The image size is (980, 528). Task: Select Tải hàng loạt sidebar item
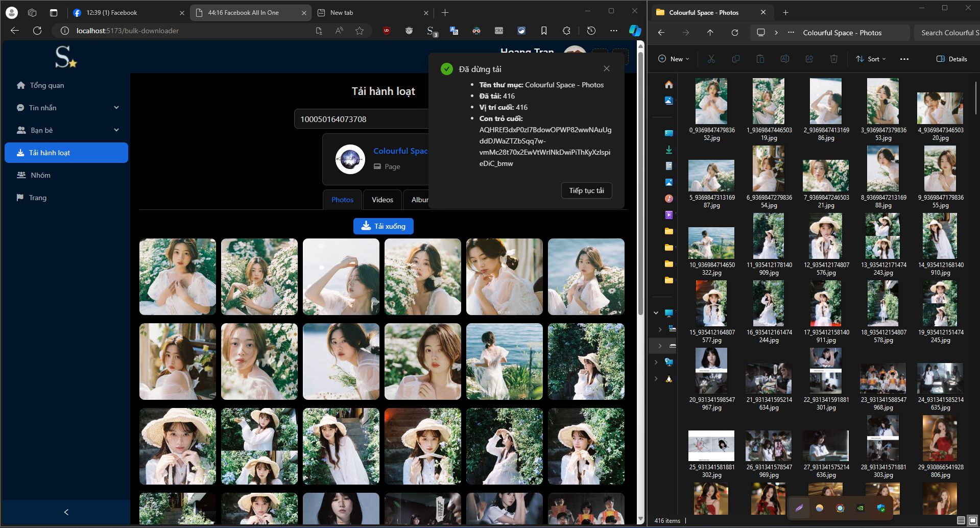pyautogui.click(x=66, y=153)
